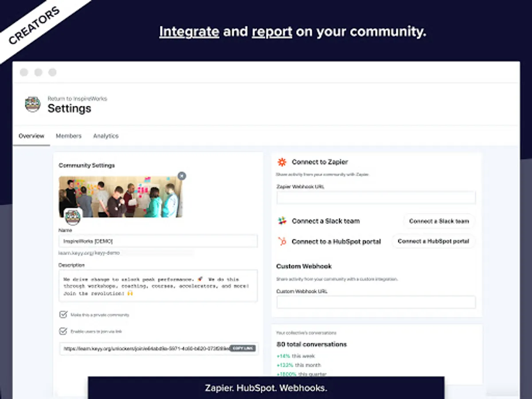Focus the Zapier Webhook URL field
This screenshot has width=532, height=399.
pos(376,198)
